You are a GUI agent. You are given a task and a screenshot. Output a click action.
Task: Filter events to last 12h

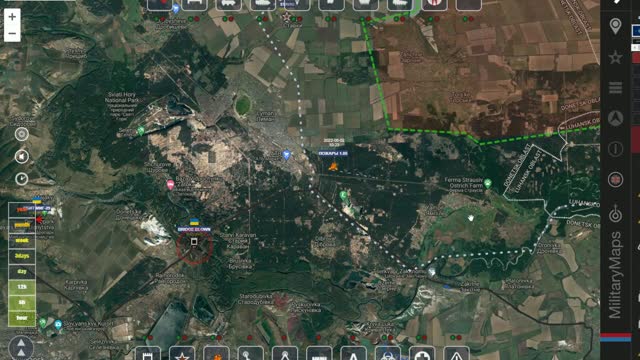point(22,287)
